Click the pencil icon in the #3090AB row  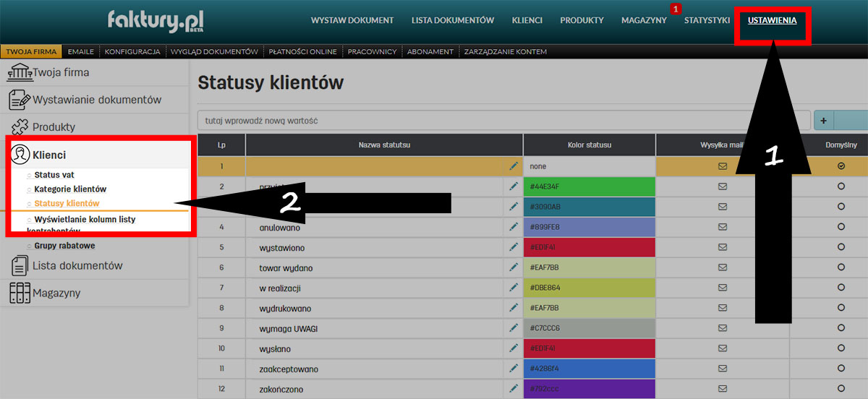[x=514, y=207]
